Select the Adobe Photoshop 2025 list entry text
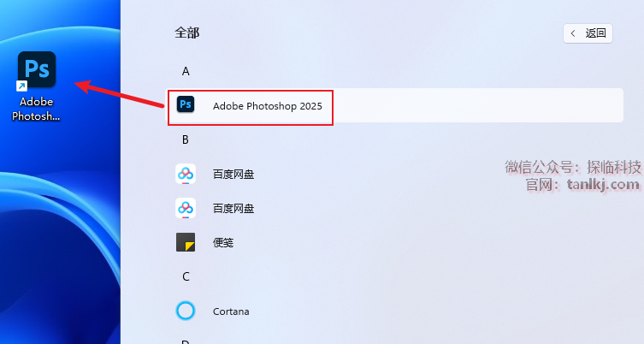Image resolution: width=644 pixels, height=344 pixels. click(x=268, y=106)
